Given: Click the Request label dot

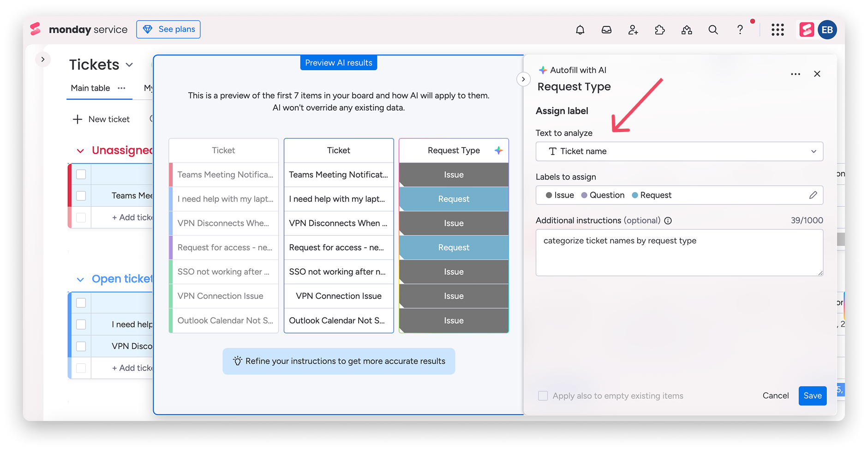Looking at the screenshot, I should 635,195.
